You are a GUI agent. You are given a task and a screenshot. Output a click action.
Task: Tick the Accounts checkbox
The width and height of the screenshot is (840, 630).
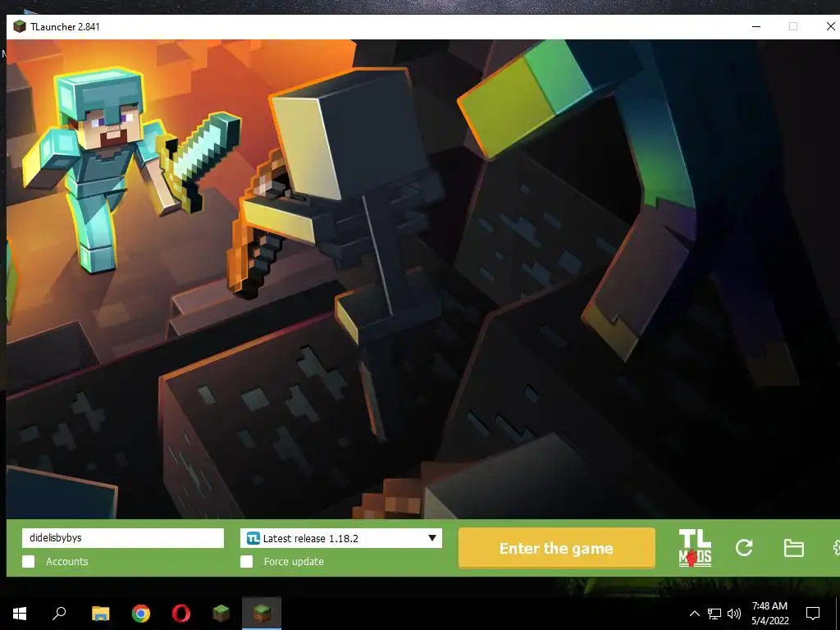[29, 561]
